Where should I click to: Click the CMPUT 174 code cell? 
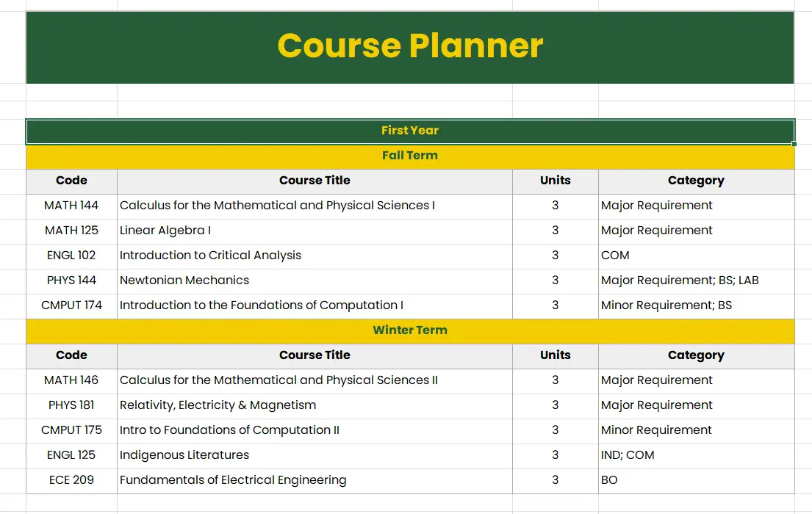(71, 305)
